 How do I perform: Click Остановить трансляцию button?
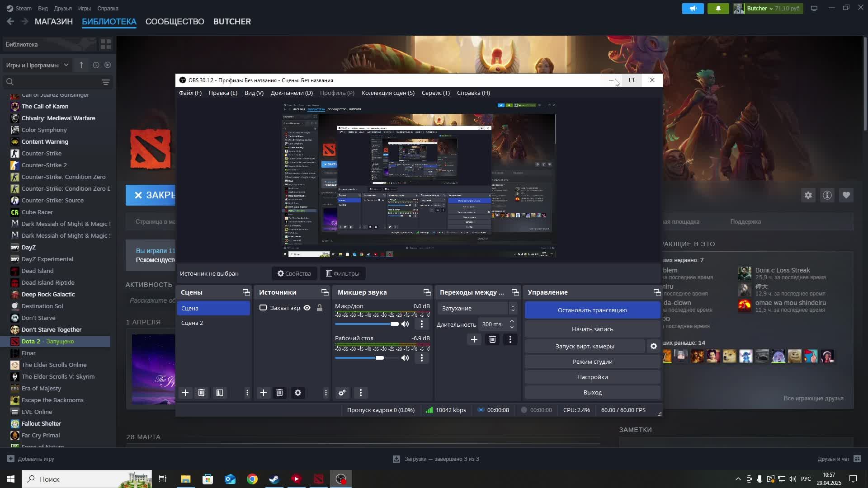[592, 310]
